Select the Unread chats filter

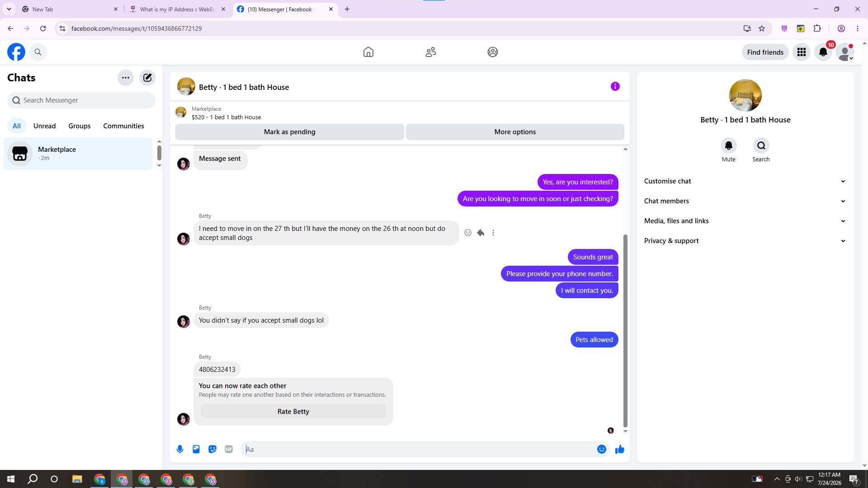point(44,126)
